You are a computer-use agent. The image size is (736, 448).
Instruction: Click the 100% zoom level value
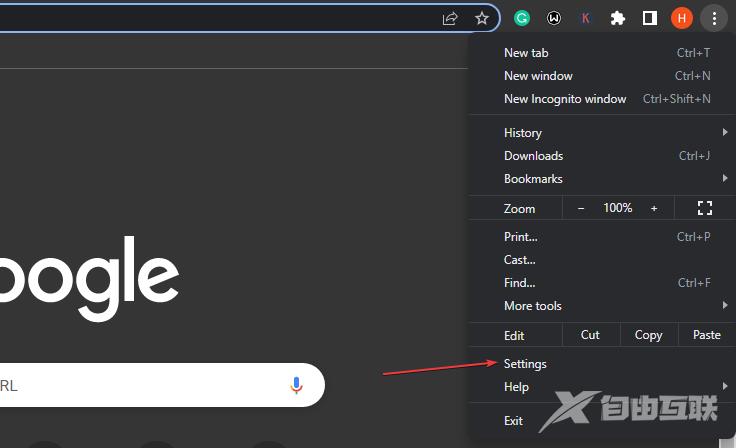click(x=617, y=208)
